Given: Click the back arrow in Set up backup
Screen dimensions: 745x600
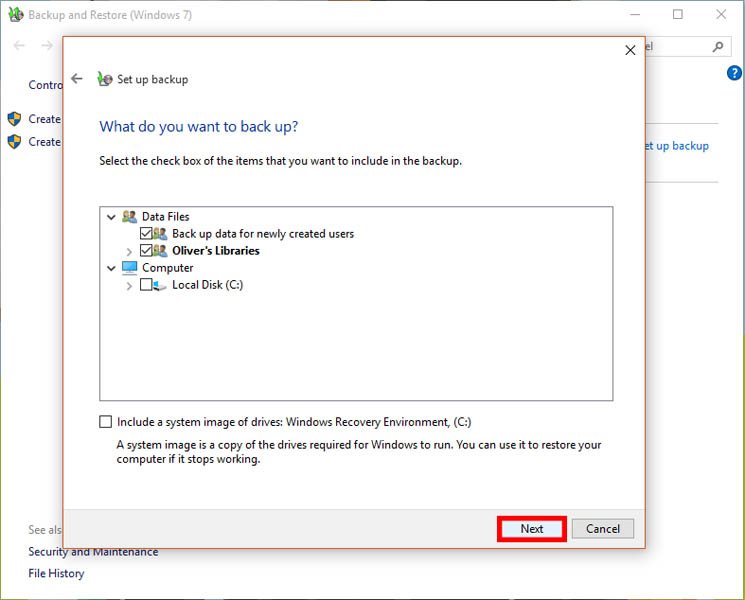Looking at the screenshot, I should 77,79.
